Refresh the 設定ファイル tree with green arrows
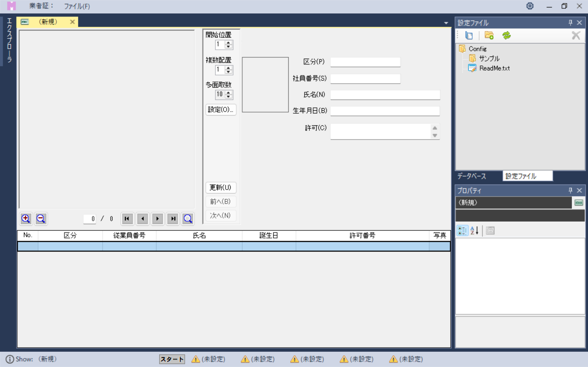The image size is (588, 367). tap(506, 35)
